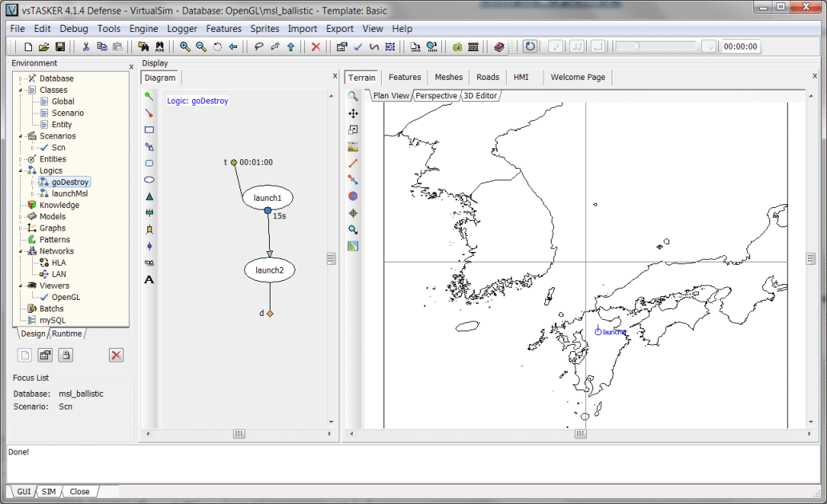Click the terrain pan/move arrows tool
The height and width of the screenshot is (504, 827).
point(353,114)
